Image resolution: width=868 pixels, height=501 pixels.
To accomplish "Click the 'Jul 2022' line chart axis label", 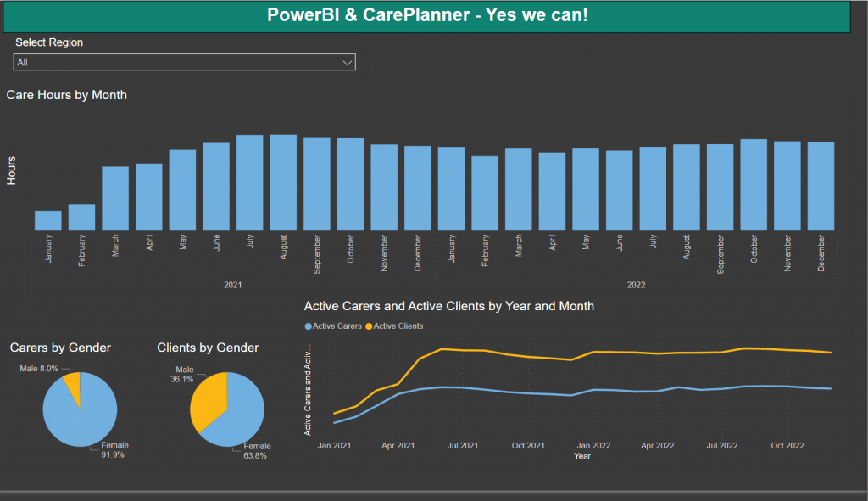I will (722, 446).
